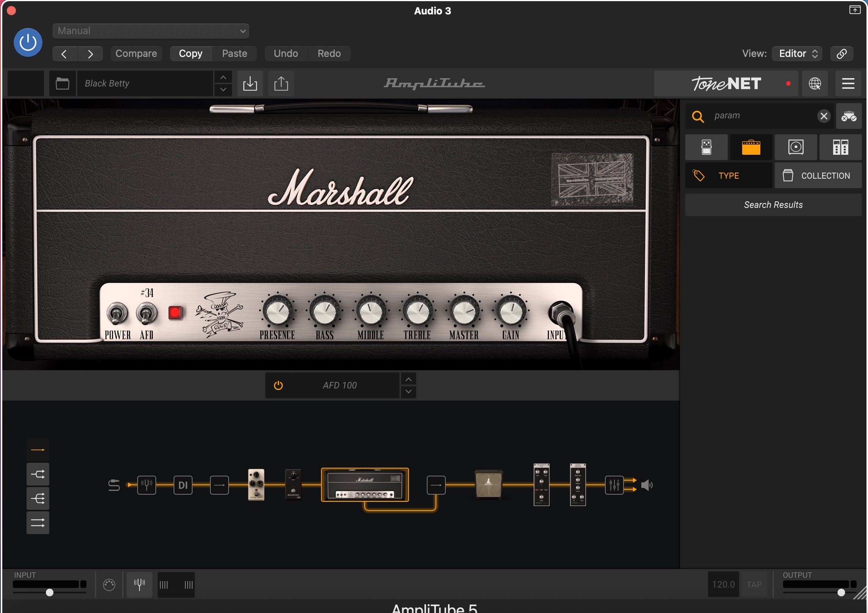Step to next preset with down chevron

[223, 90]
